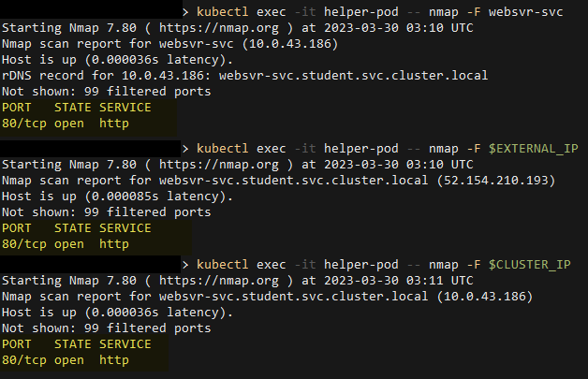Click the first PORT STATE SERVICE header
The height and width of the screenshot is (379, 588).
(x=77, y=108)
